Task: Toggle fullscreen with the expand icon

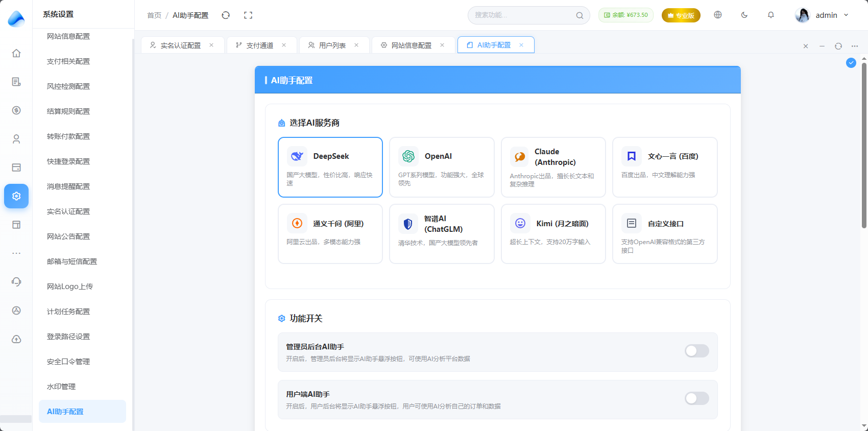Action: [248, 15]
